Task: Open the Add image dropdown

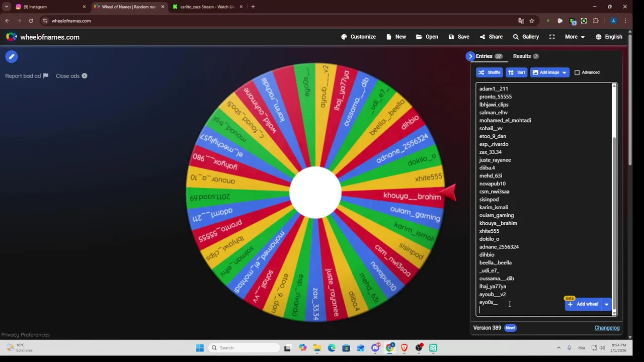Action: coord(549,72)
